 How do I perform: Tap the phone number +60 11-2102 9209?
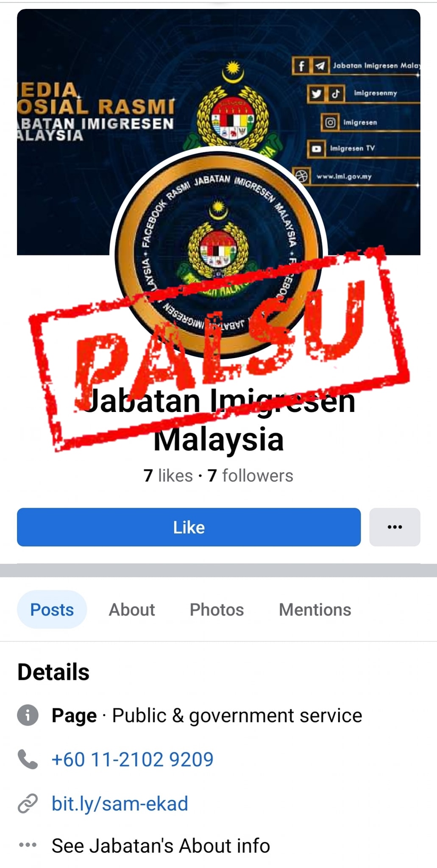coord(132,759)
